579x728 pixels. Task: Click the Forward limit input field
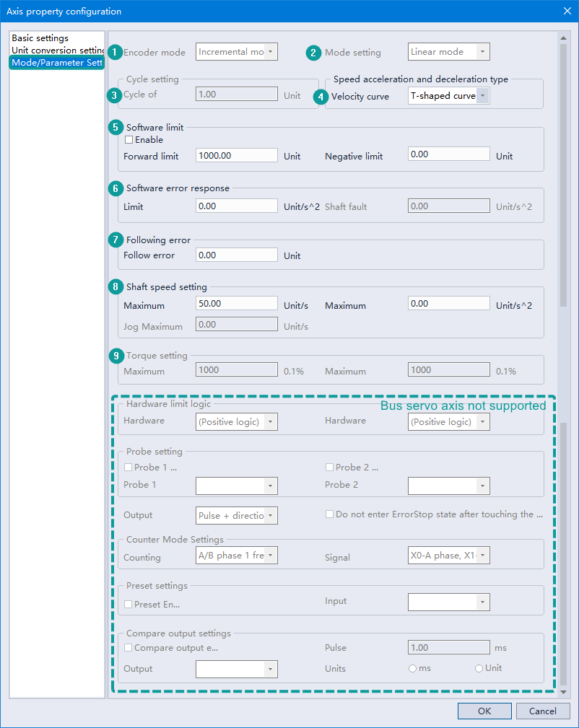coord(237,155)
